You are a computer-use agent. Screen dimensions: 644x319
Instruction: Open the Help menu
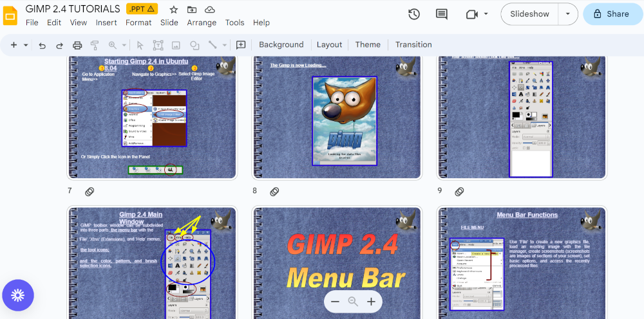261,23
